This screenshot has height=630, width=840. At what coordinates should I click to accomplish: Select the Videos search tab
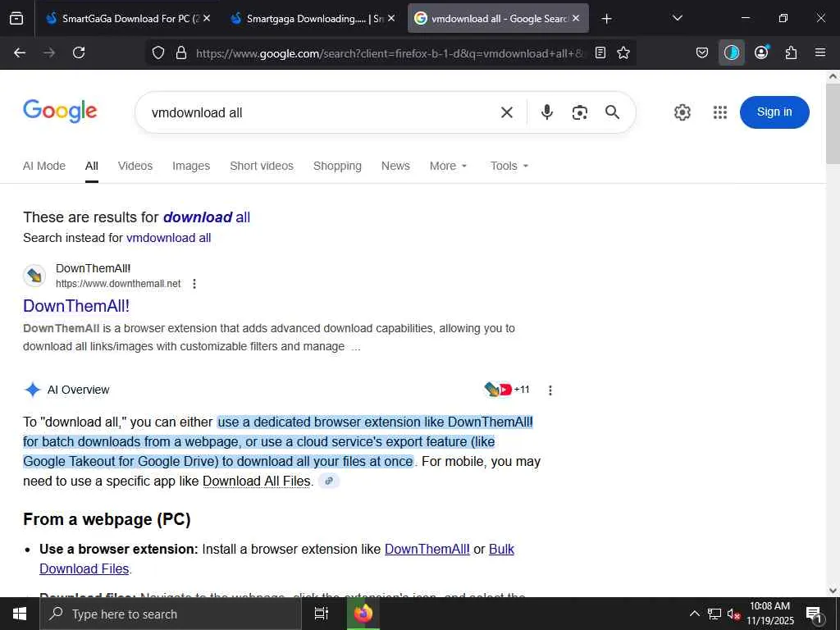(135, 166)
